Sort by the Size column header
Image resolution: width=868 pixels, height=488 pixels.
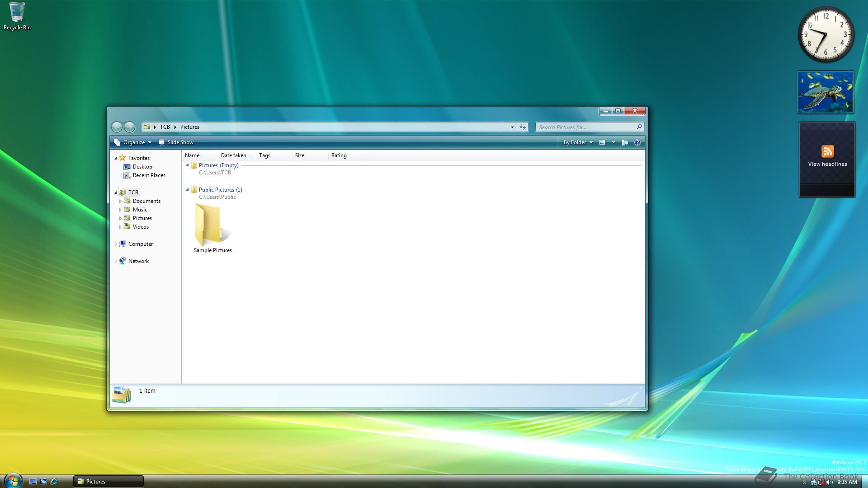tap(310, 155)
